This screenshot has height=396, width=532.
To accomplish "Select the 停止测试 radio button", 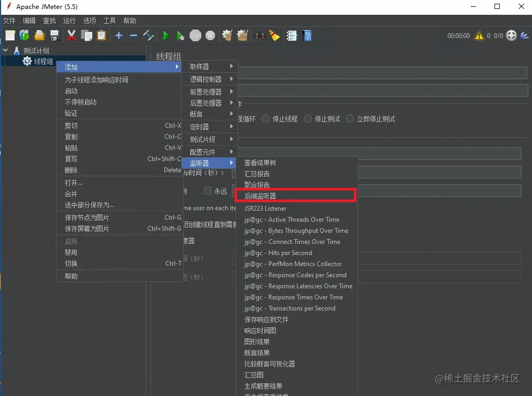I will pos(307,119).
